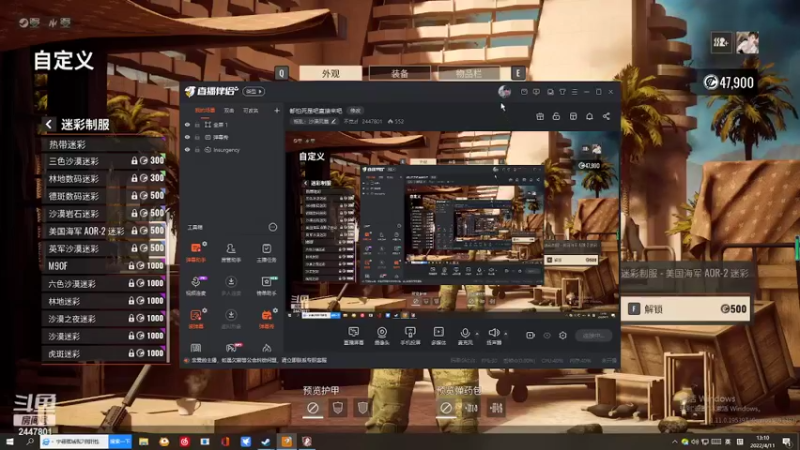Toggle lock on the 弹幕秀 source

197,137
